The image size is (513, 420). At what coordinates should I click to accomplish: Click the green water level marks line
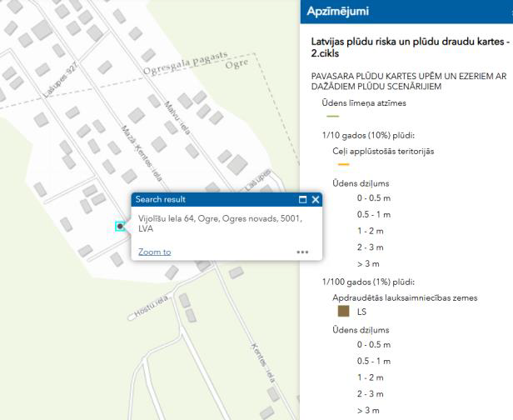coord(333,116)
